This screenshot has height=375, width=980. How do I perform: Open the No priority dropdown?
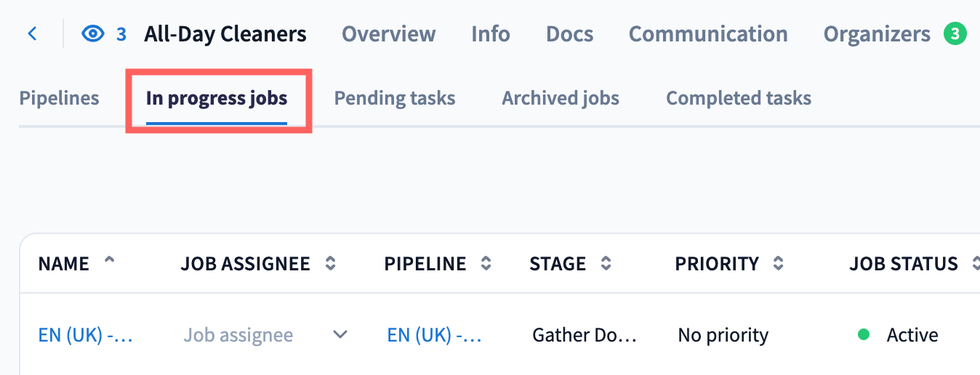[x=723, y=335]
